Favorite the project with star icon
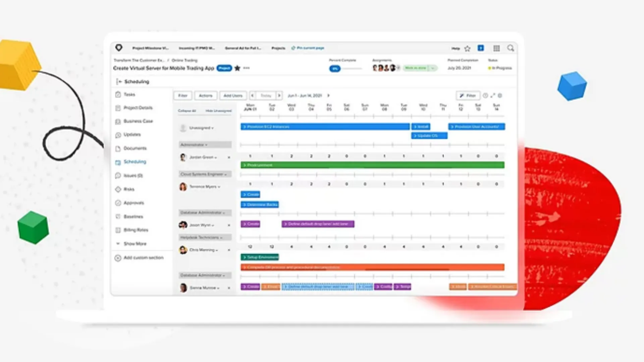644x362 pixels. click(x=237, y=68)
